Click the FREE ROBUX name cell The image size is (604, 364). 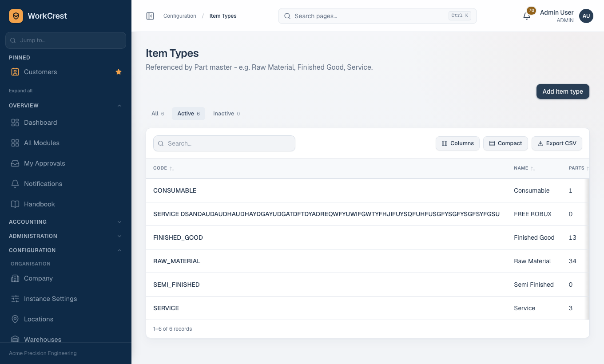[533, 214]
